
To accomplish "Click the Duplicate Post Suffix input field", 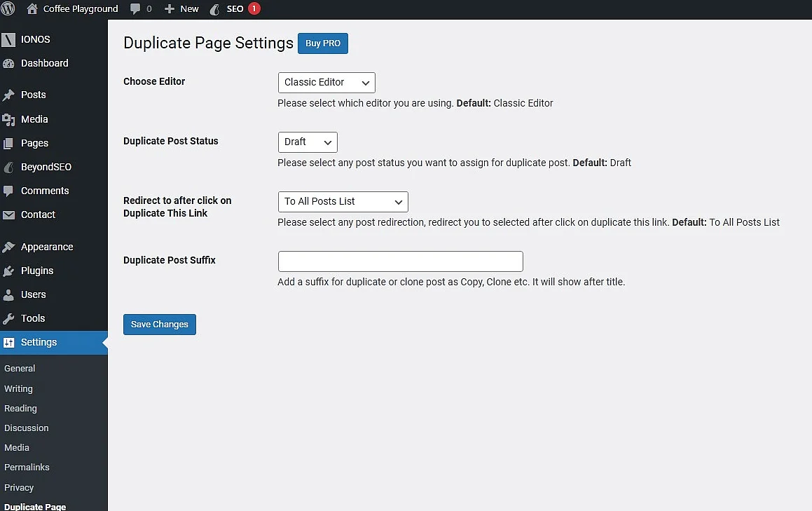I will (x=400, y=261).
